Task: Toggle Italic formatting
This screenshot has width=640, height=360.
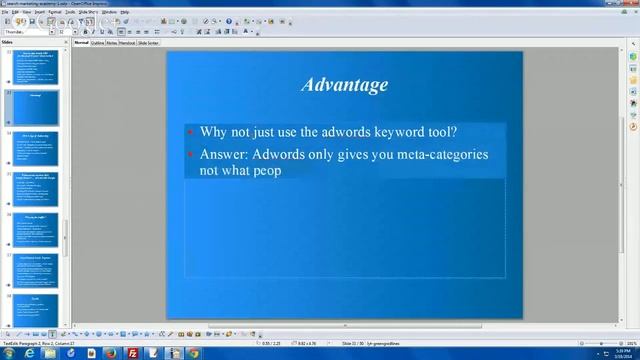Action: tap(93, 32)
